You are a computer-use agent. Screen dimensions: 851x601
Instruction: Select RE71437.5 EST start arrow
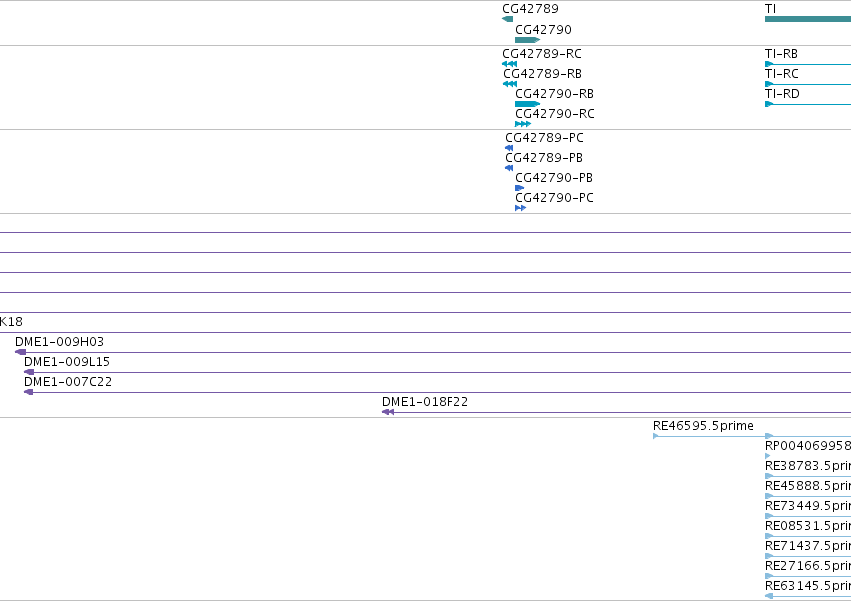(769, 557)
